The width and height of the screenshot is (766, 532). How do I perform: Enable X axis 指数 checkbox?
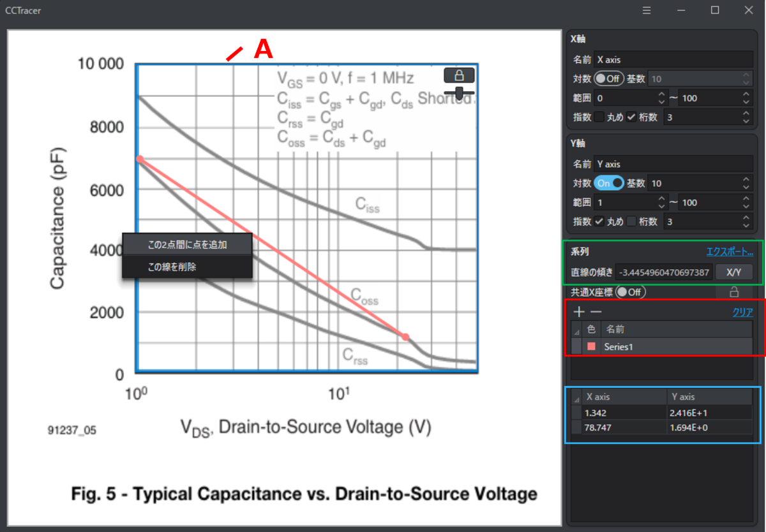point(599,117)
